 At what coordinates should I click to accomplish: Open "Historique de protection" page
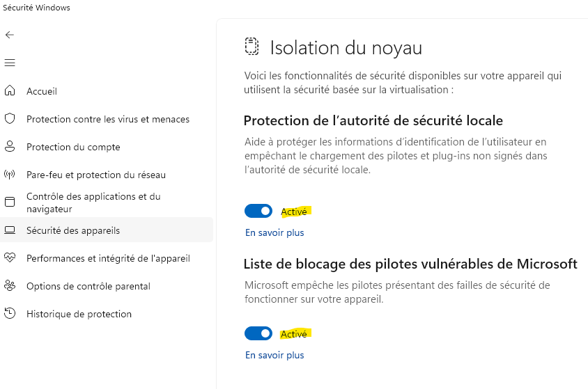click(79, 314)
